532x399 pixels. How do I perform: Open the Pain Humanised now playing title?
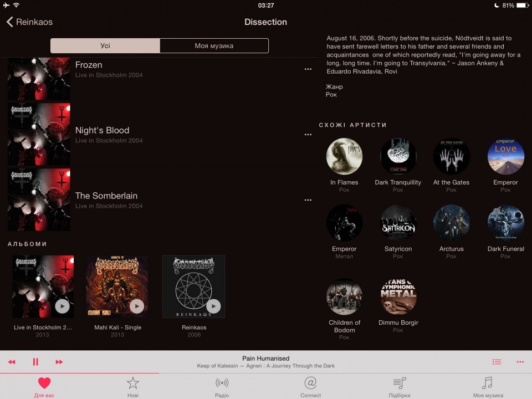(x=265, y=359)
